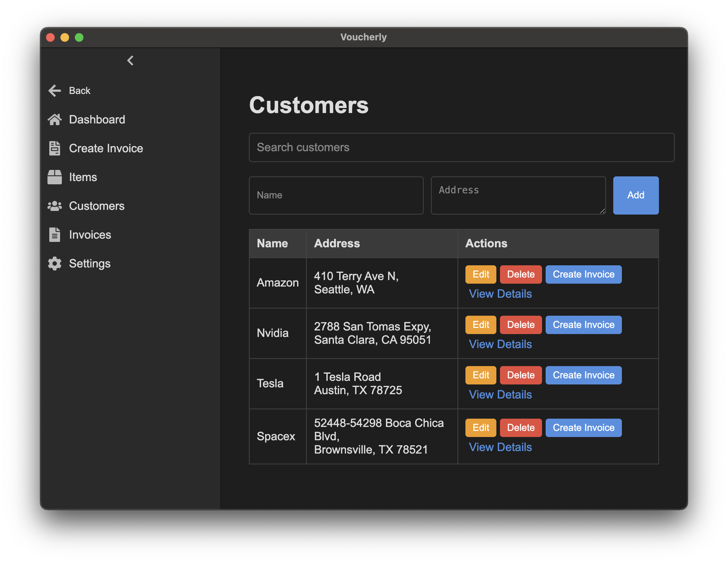This screenshot has height=563, width=728.
Task: Click the Voucherly window title
Action: click(364, 37)
